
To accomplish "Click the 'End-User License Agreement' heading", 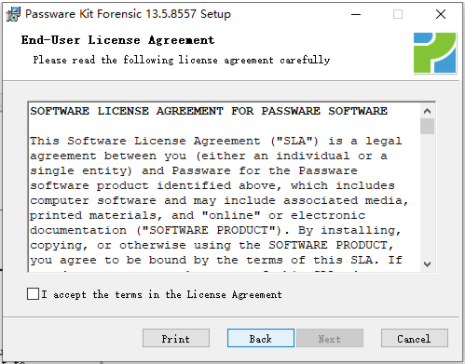I will pyautogui.click(x=118, y=40).
